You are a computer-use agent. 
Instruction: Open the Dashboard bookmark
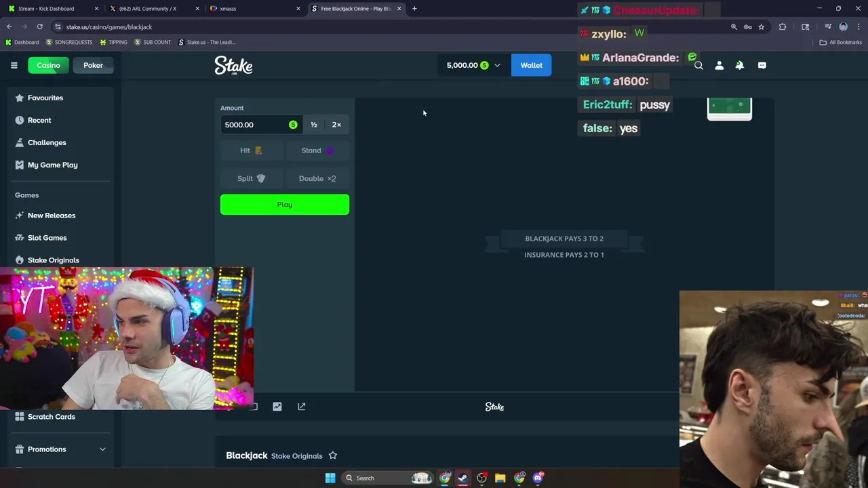pos(22,42)
